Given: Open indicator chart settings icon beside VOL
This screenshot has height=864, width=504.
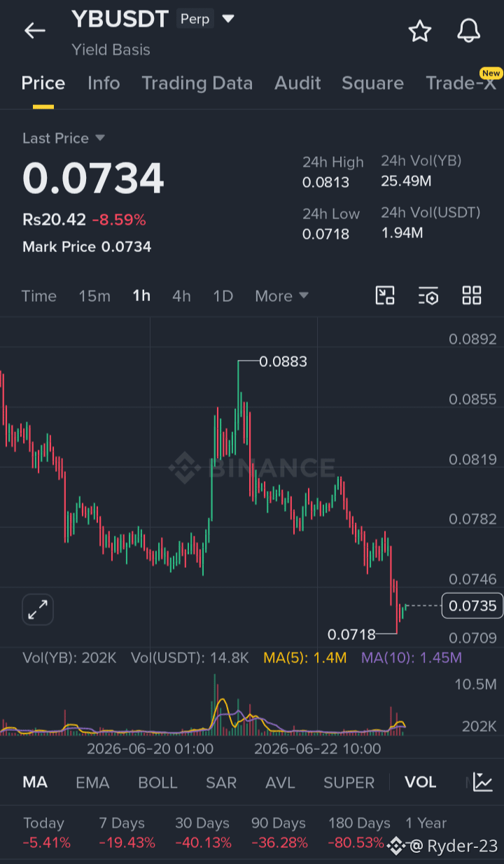Looking at the screenshot, I should (482, 782).
